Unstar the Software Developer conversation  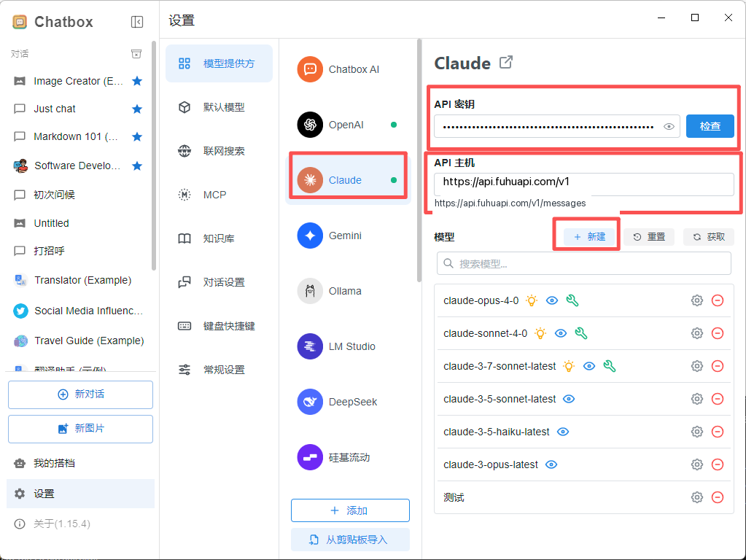pyautogui.click(x=137, y=166)
